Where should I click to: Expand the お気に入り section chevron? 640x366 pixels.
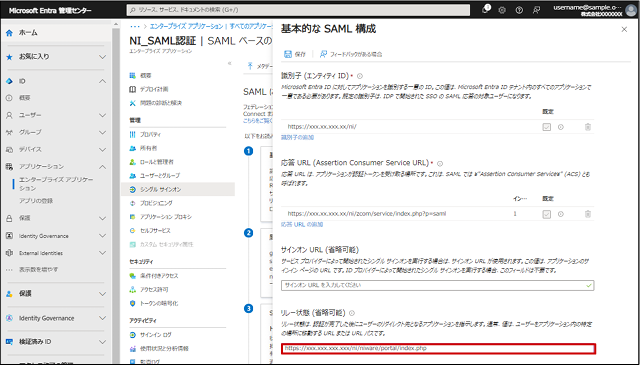[x=102, y=57]
